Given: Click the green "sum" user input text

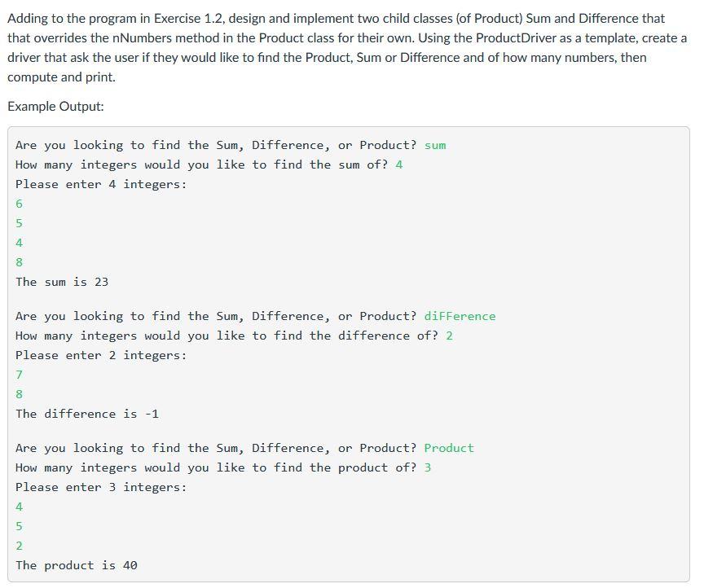Looking at the screenshot, I should (x=433, y=145).
